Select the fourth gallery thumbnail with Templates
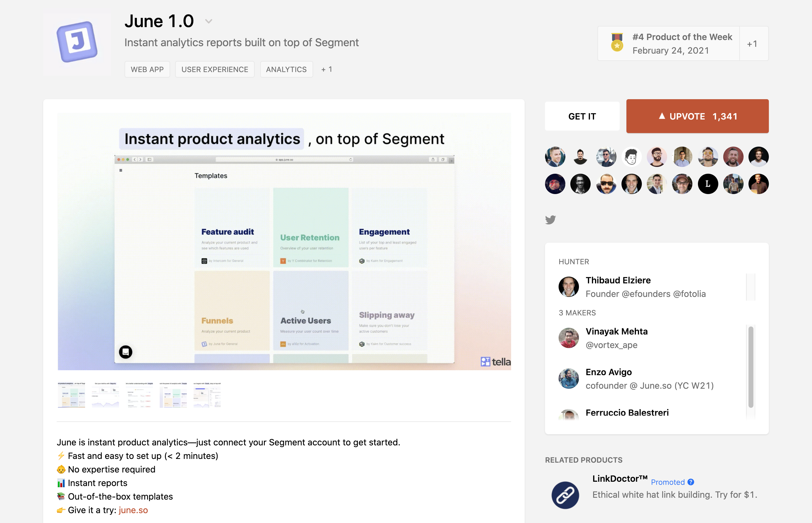Screen dimensions: 812x523 click(173, 395)
